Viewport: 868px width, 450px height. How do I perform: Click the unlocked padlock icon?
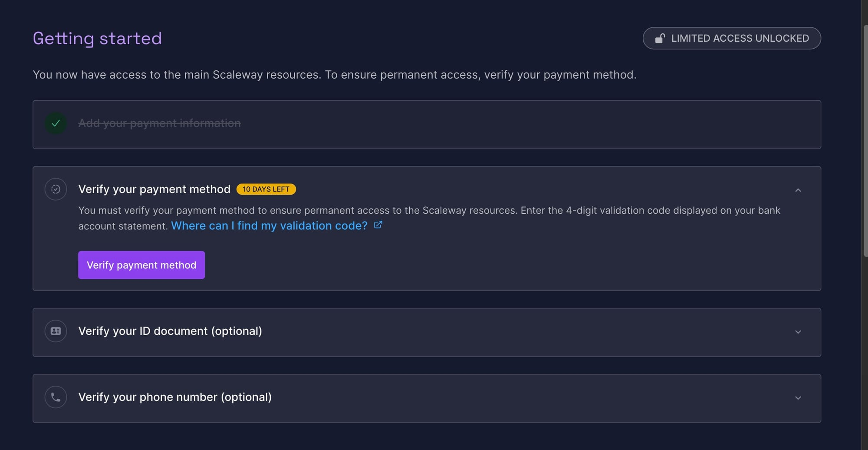tap(660, 38)
